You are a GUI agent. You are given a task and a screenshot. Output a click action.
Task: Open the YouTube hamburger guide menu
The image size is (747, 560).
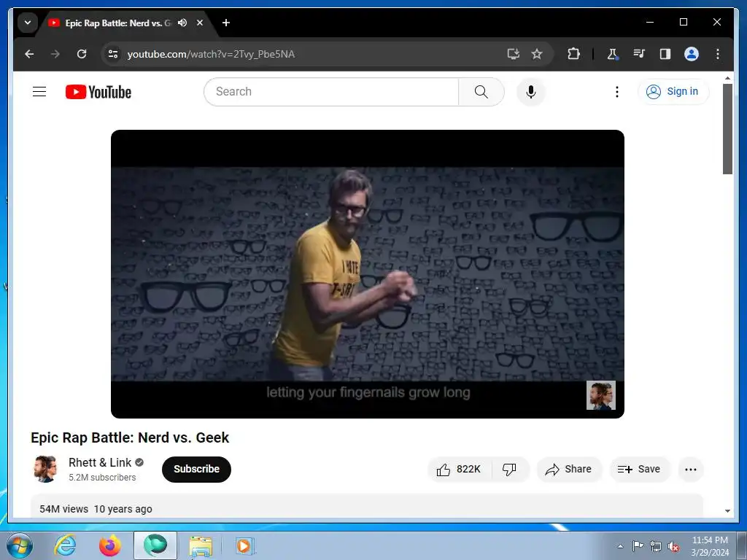(x=39, y=91)
